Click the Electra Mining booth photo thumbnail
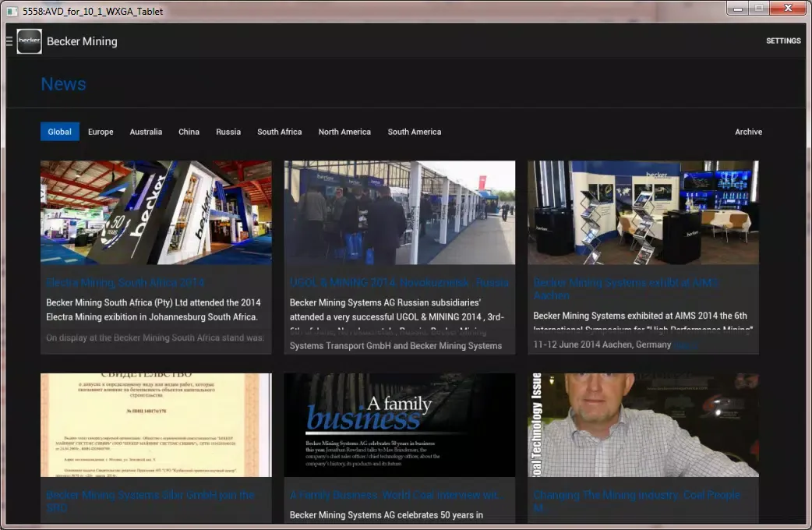Image resolution: width=812 pixels, height=530 pixels. click(156, 213)
